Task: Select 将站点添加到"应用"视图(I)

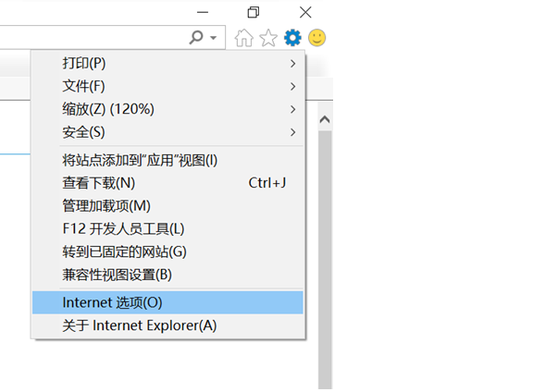Action: (167, 160)
